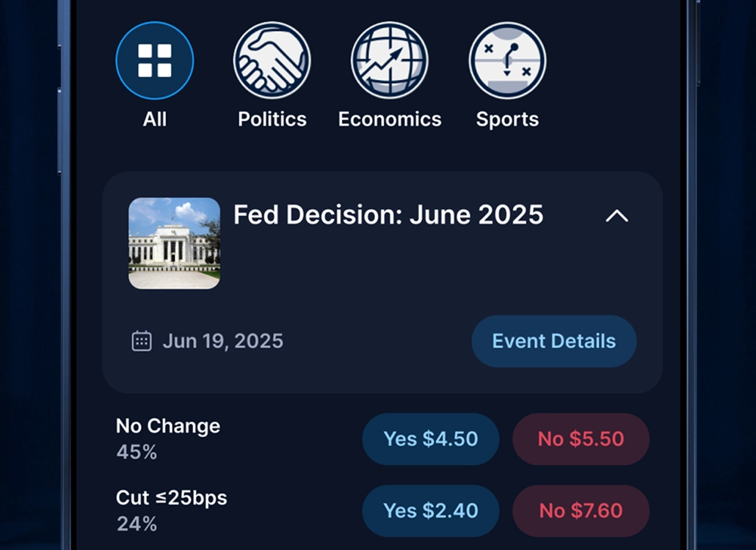
Task: Open Event Details for Fed Decision
Action: [553, 340]
